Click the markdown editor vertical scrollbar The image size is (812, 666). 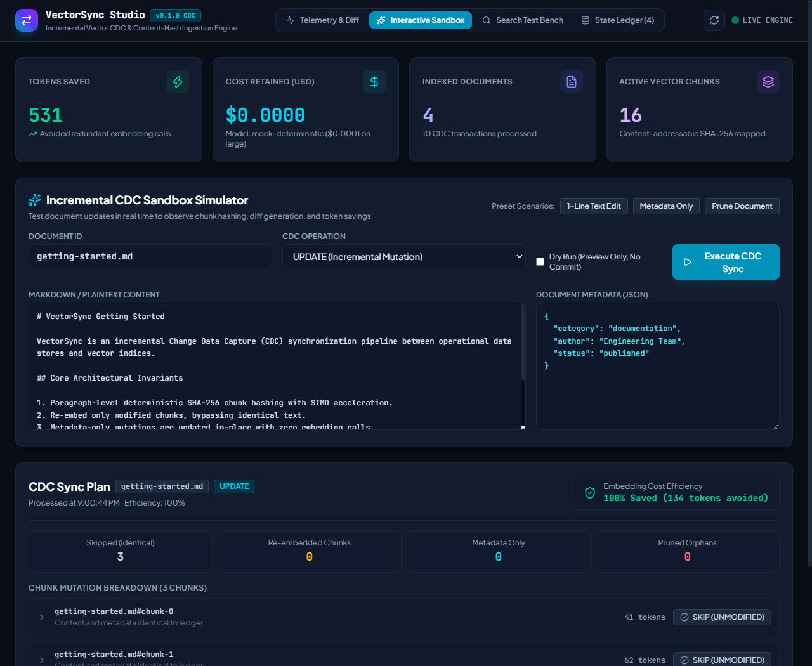coord(523,343)
